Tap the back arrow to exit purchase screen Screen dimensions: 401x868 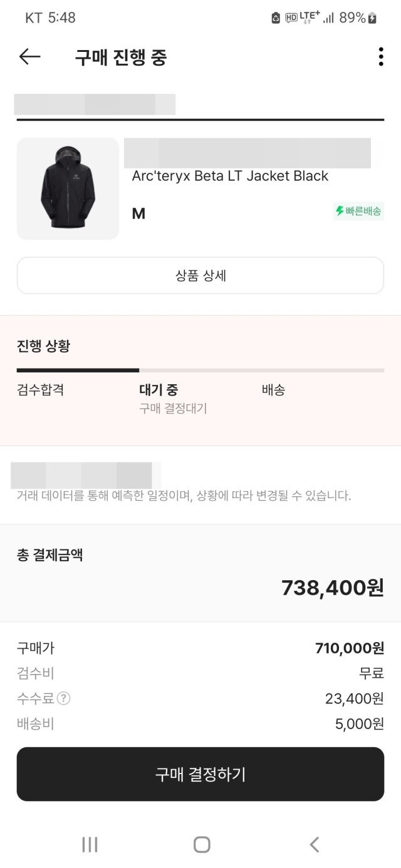click(x=28, y=56)
